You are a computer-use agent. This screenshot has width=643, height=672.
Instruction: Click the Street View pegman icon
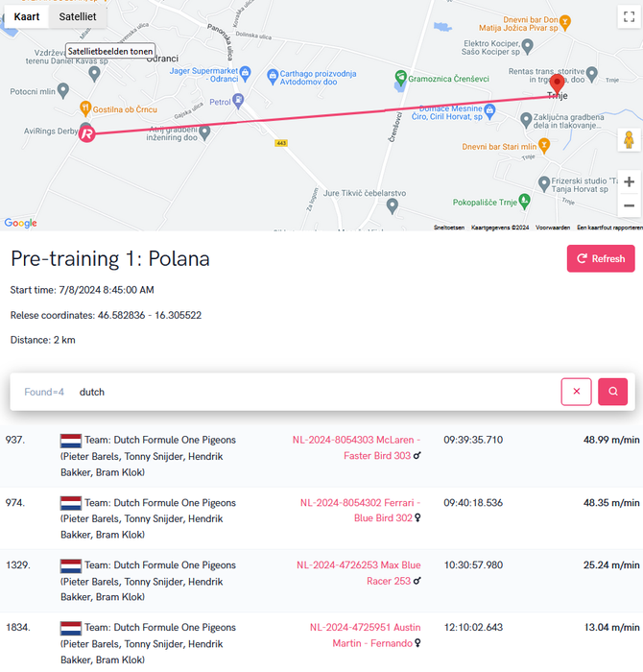coord(629,140)
